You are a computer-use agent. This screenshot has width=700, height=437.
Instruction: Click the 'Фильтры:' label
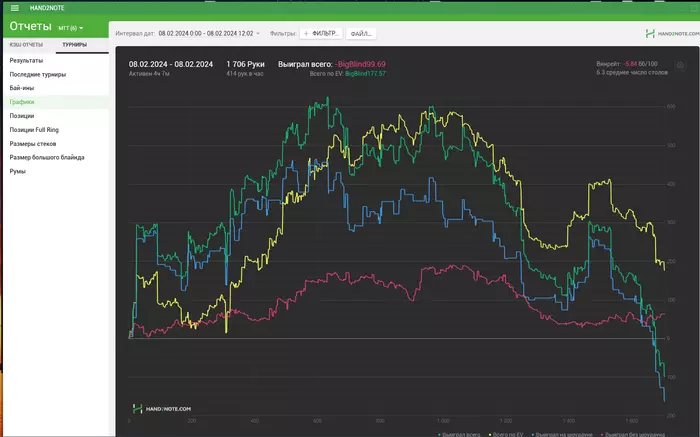(283, 33)
